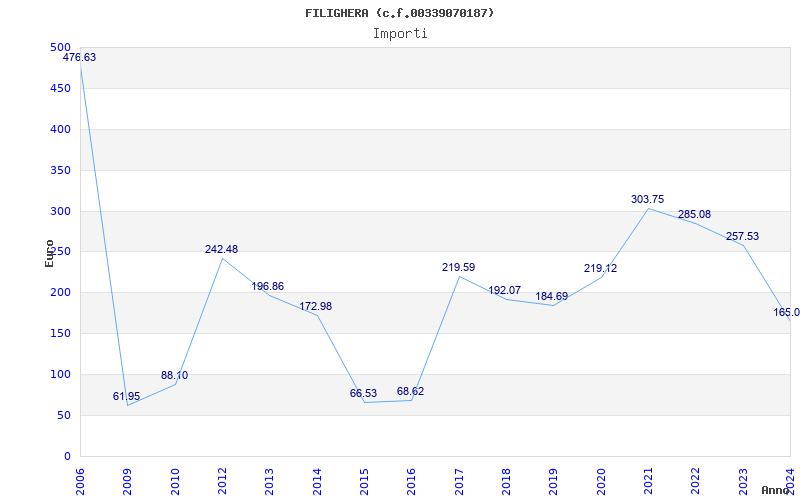Viewport: 800px width, 500px height.
Task: Click the 219.59 data label
Action: 458,268
